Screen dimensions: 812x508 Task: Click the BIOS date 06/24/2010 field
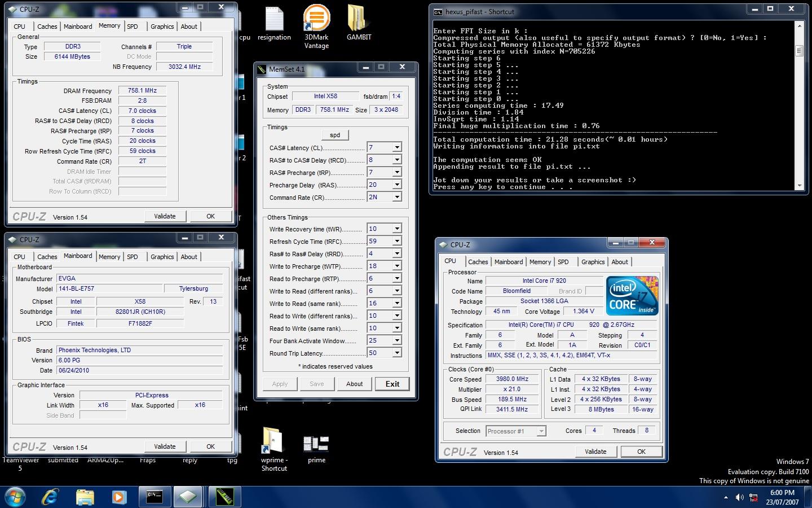point(140,370)
